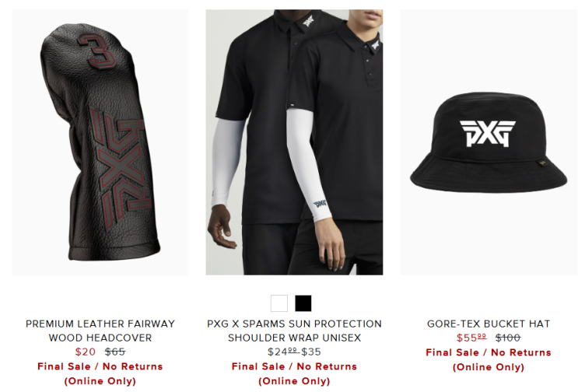Click the $35 shoulder wrap price
This screenshot has width=578, height=392.
click(311, 352)
